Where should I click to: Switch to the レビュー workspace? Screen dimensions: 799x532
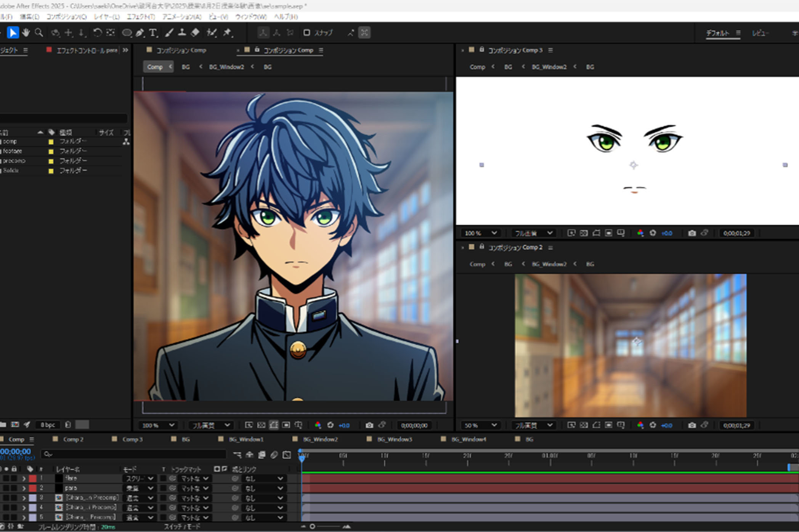pos(760,33)
